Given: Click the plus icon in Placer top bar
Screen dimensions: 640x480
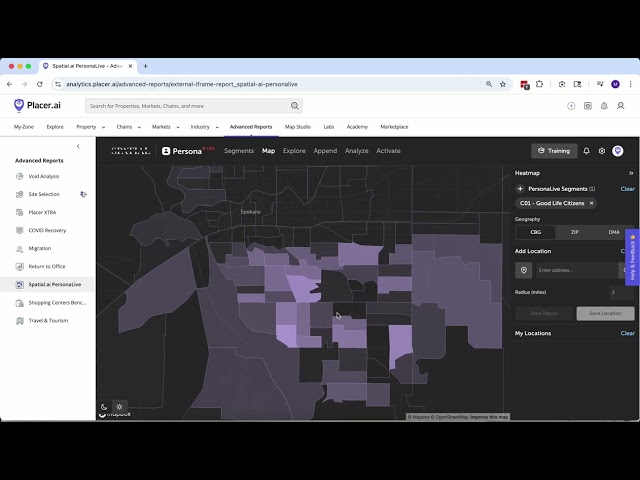Looking at the screenshot, I should click(571, 106).
